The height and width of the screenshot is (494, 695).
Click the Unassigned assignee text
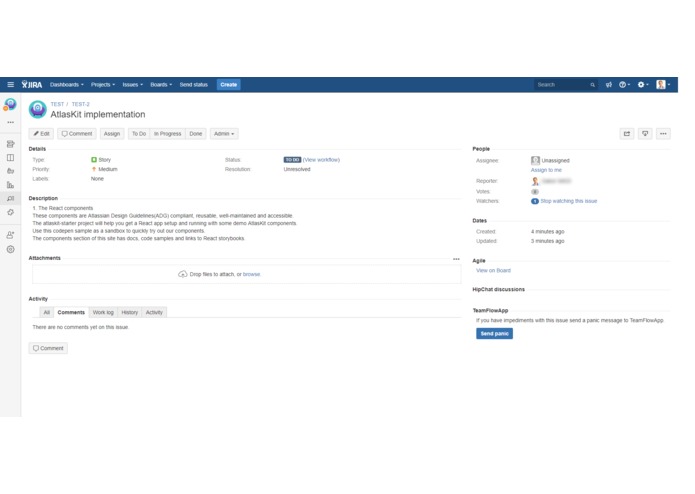[555, 160]
